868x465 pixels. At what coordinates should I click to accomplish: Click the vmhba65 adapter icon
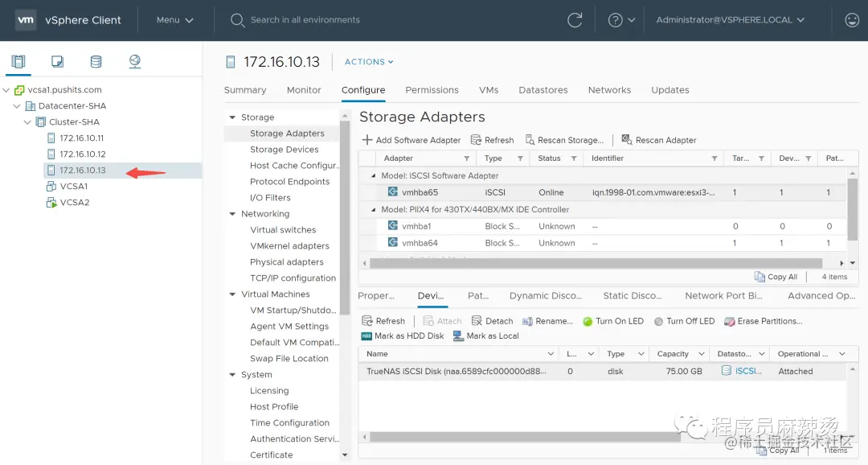392,191
